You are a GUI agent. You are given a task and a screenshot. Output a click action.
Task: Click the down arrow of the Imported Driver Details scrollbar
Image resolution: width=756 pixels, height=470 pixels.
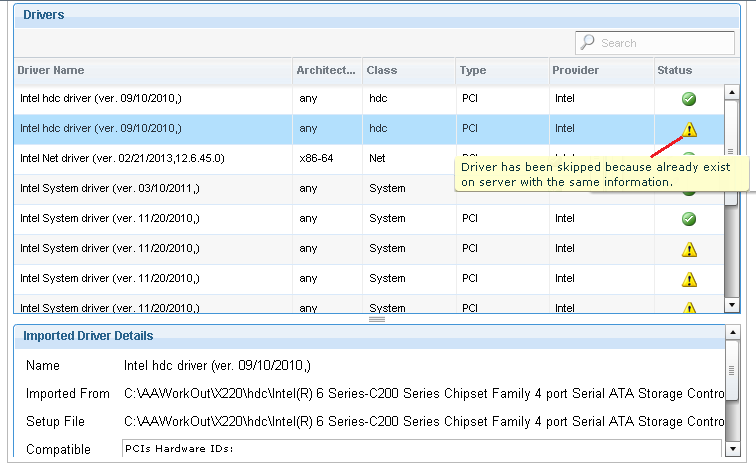coord(732,449)
